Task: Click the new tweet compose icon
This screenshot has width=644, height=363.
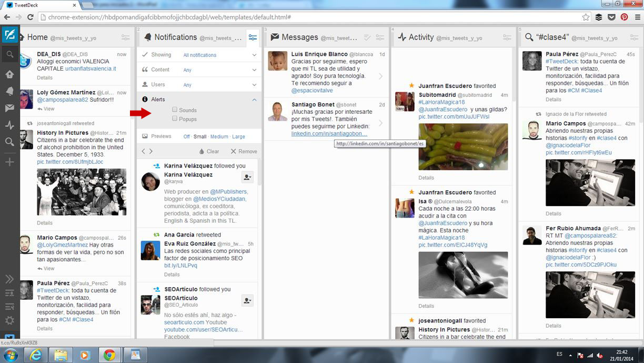Action: pyautogui.click(x=9, y=35)
